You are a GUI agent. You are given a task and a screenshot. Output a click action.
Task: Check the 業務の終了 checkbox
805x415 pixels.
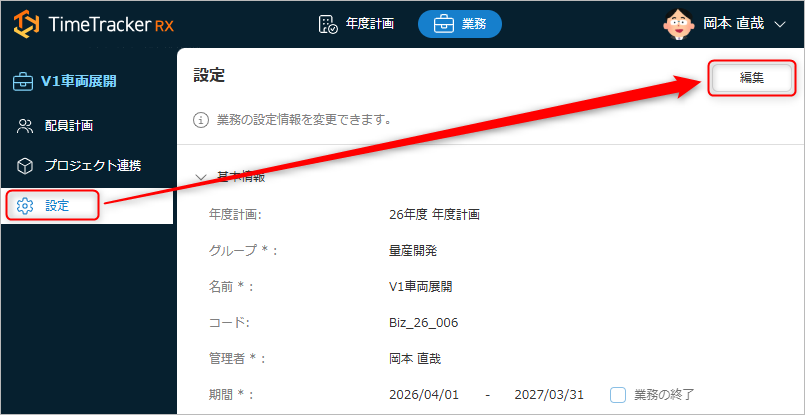pos(618,394)
